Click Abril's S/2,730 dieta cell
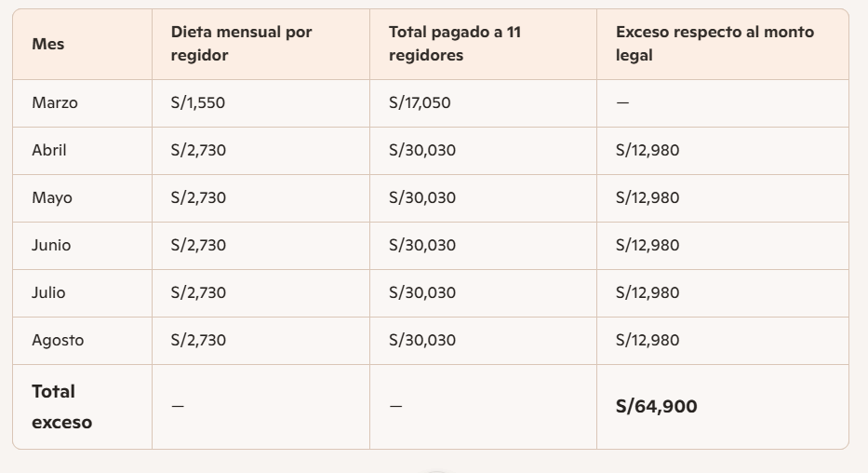 coord(197,151)
